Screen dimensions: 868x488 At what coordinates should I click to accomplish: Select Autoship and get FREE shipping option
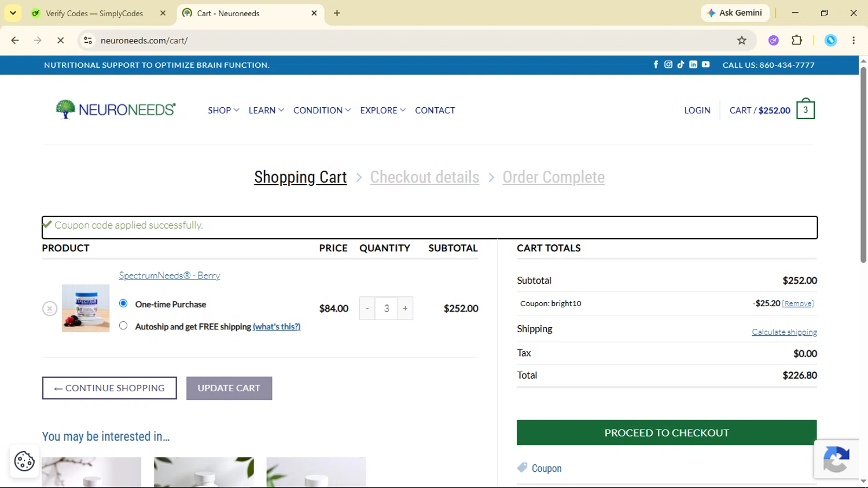coord(123,326)
